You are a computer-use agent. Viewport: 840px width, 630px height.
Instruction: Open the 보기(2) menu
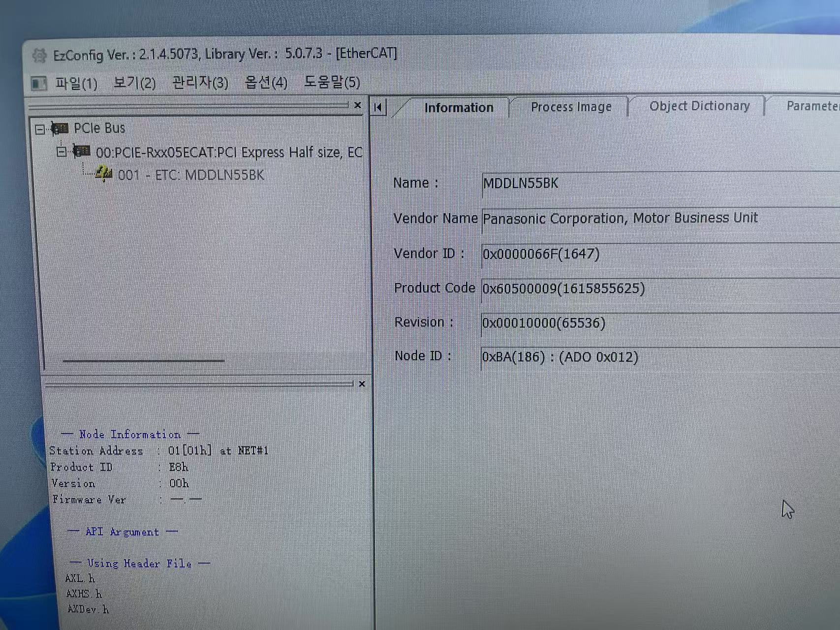(134, 83)
